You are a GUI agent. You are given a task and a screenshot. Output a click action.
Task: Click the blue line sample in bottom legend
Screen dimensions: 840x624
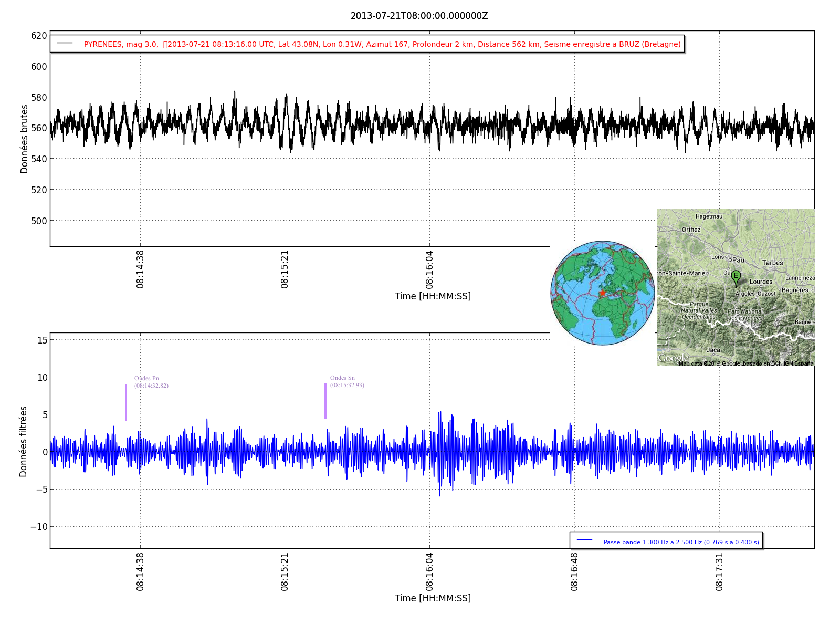584,540
